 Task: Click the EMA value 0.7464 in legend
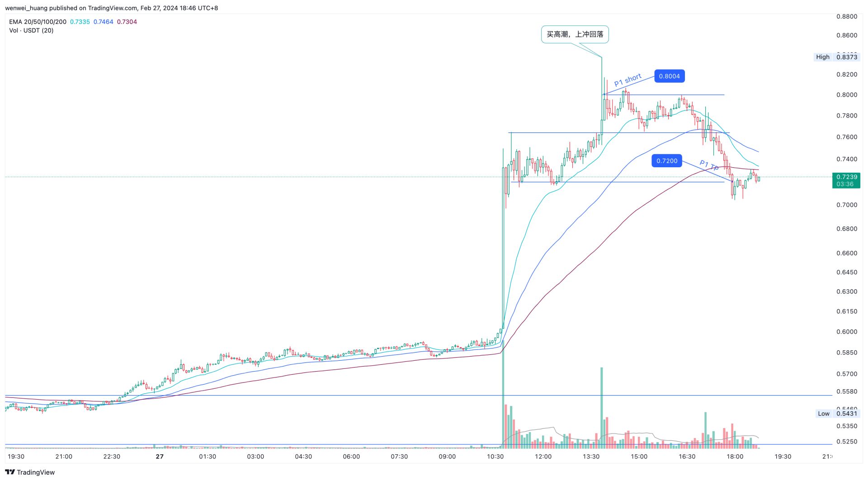(104, 22)
